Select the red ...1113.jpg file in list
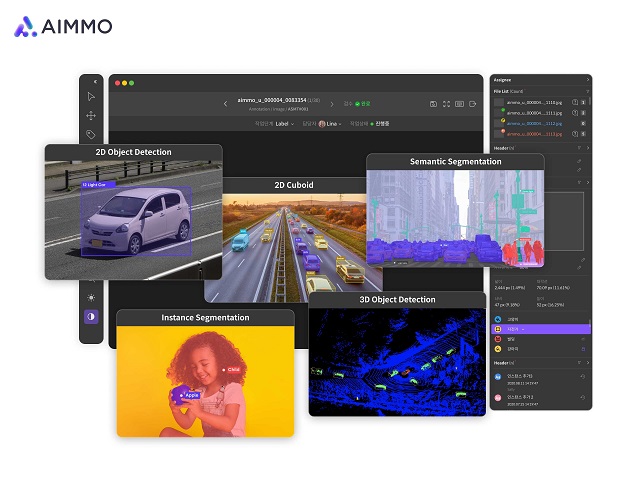This screenshot has width=640, height=480. point(534,134)
